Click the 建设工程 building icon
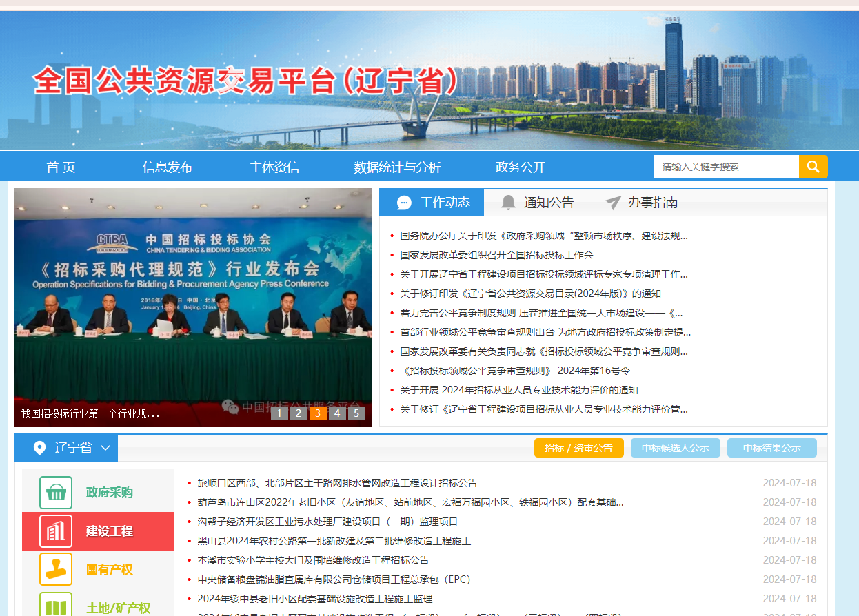Screen dimensions: 859x616 pos(56,531)
